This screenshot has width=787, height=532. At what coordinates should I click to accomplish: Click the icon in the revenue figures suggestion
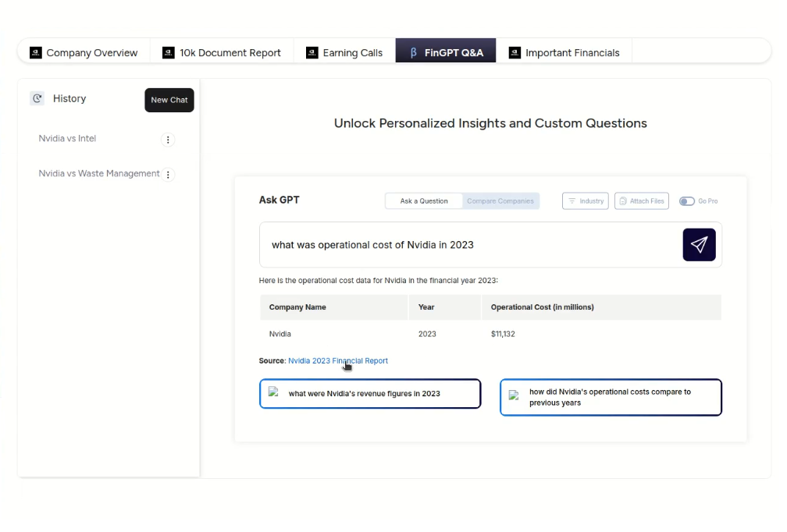point(273,392)
